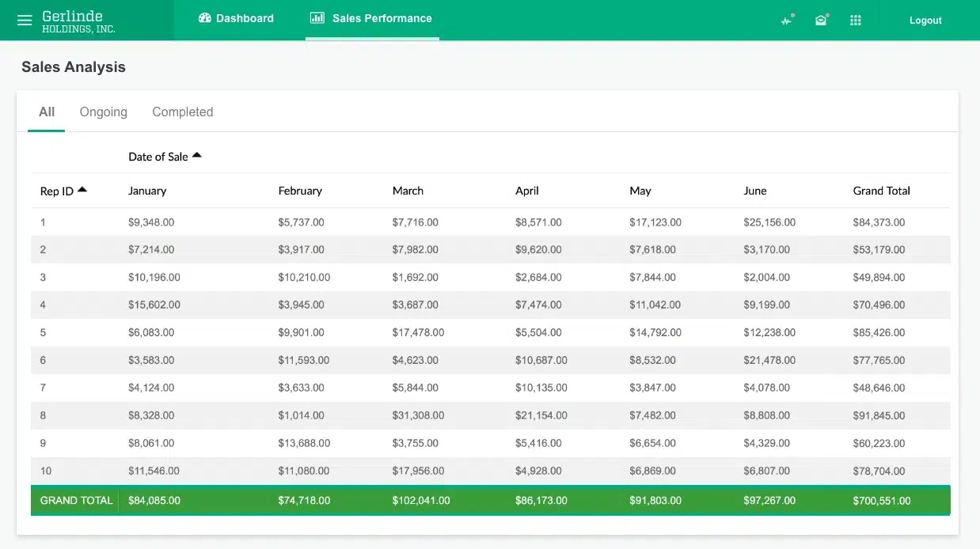Open the Dashboard nav link
The height and width of the screenshot is (549, 980).
pyautogui.click(x=245, y=18)
